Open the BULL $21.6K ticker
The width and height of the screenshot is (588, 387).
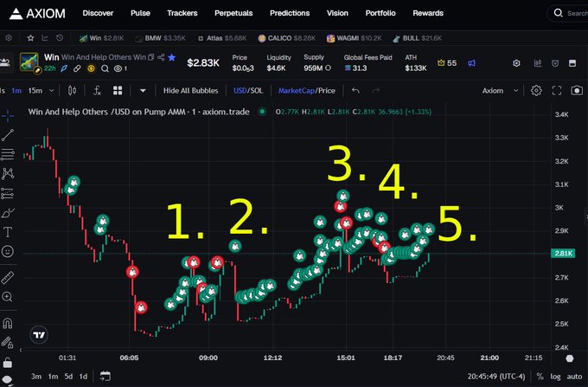(417, 38)
